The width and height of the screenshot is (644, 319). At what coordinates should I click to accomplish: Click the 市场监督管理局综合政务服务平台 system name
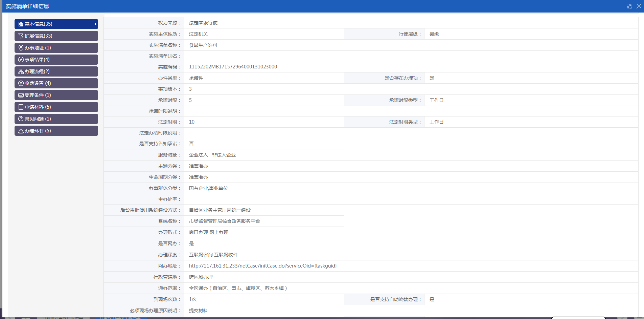pos(224,221)
